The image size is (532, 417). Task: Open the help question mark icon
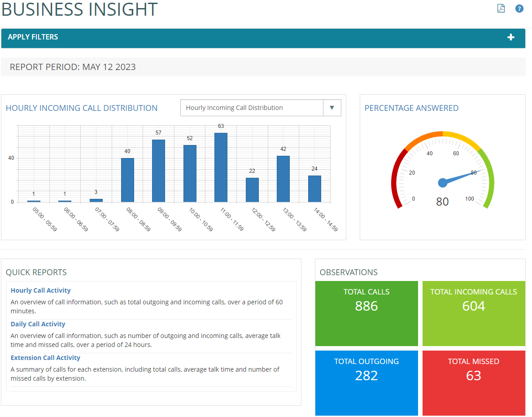click(x=519, y=9)
